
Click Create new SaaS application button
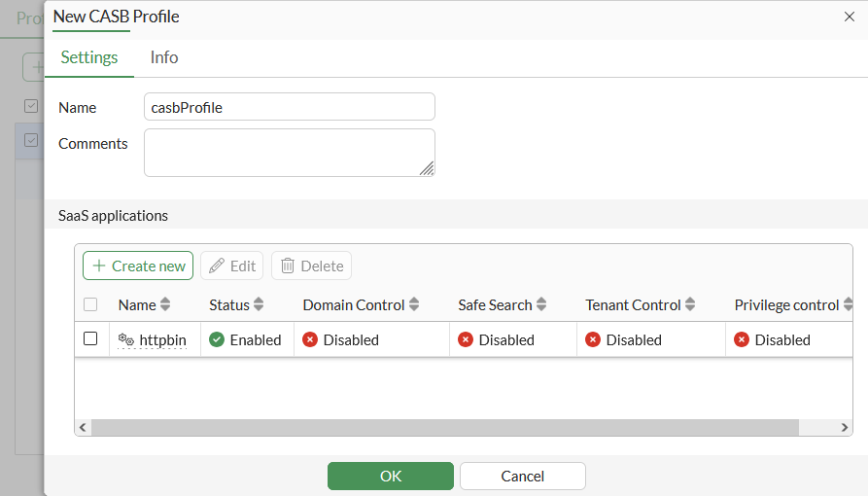(138, 266)
